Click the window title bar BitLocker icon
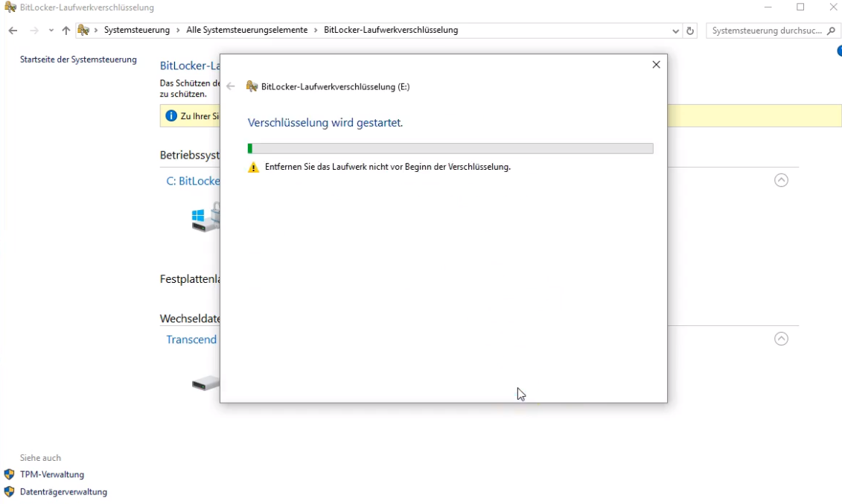842x504 pixels. [x=10, y=7]
